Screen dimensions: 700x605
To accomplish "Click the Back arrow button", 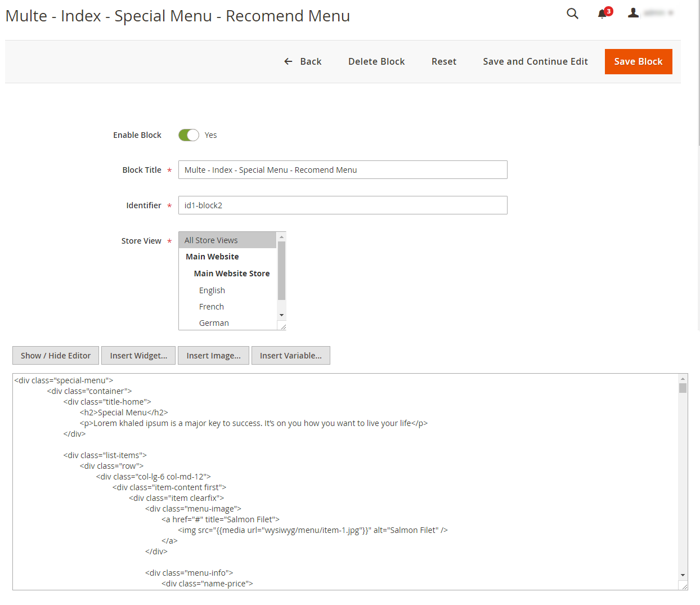I will click(303, 61).
